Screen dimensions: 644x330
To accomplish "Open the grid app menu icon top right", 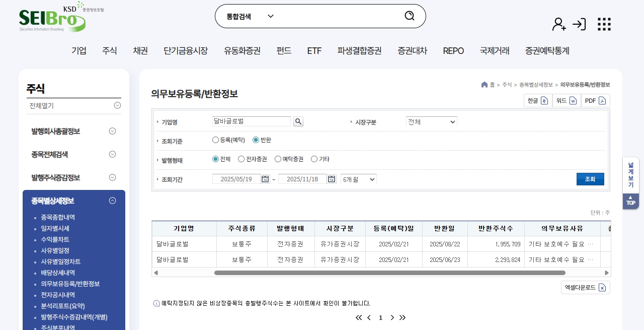I will (x=604, y=24).
